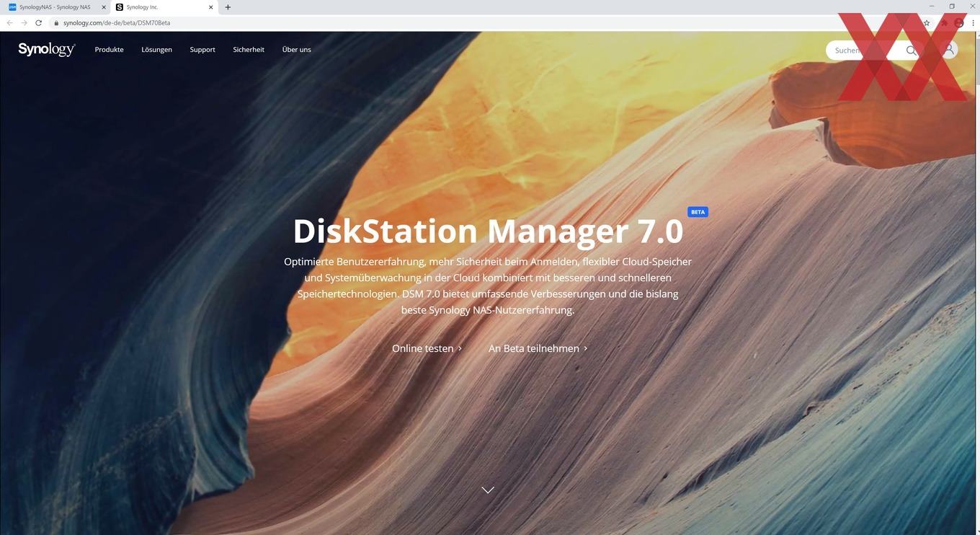Go forward in browser history
Screen dimensions: 980x535
24,22
